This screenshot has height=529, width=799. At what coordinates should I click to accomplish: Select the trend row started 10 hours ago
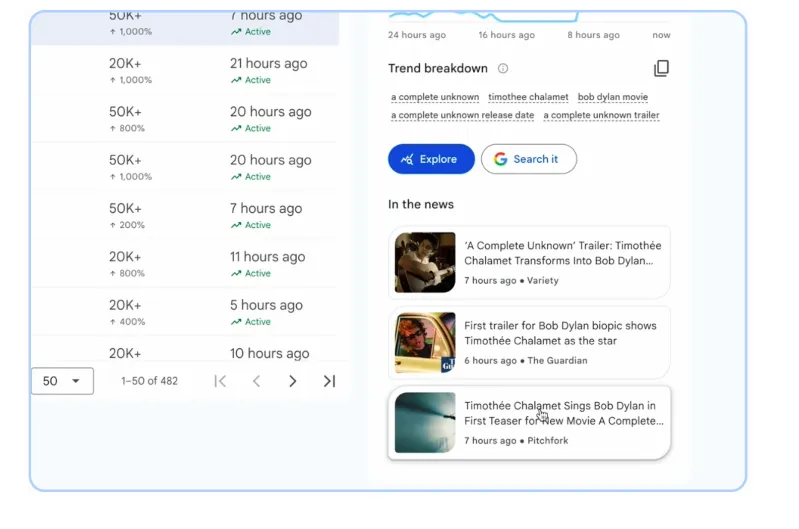pyautogui.click(x=185, y=350)
